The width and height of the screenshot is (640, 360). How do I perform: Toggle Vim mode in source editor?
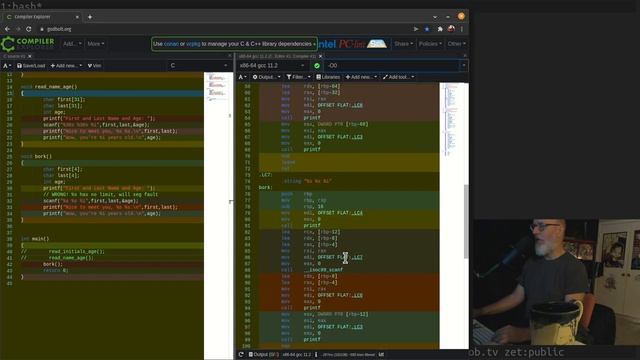(x=94, y=66)
